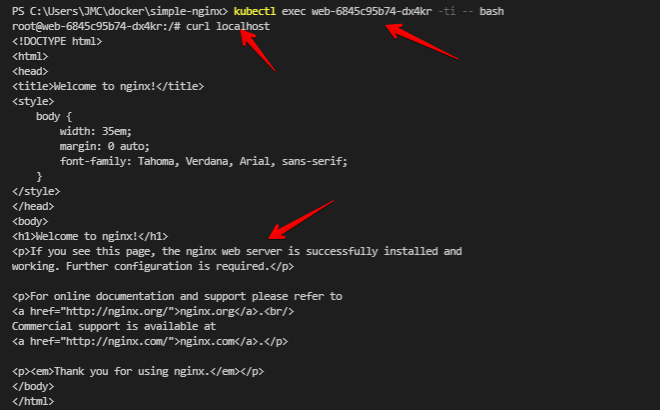The width and height of the screenshot is (660, 410).
Task: Click the font-family Tahoma, Verdana line
Action: coord(203,161)
